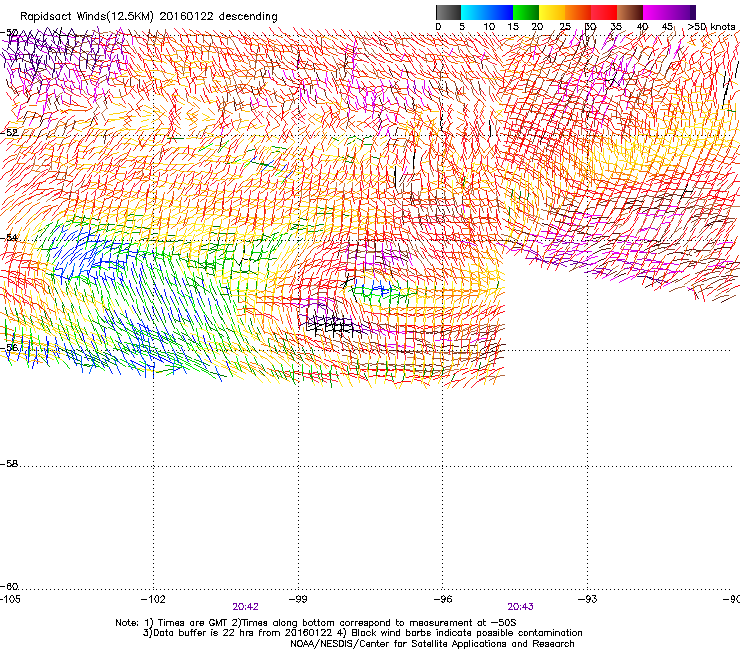Click the magenta-purple 40-50 knots legend segment
The image size is (740, 650).
pos(669,12)
